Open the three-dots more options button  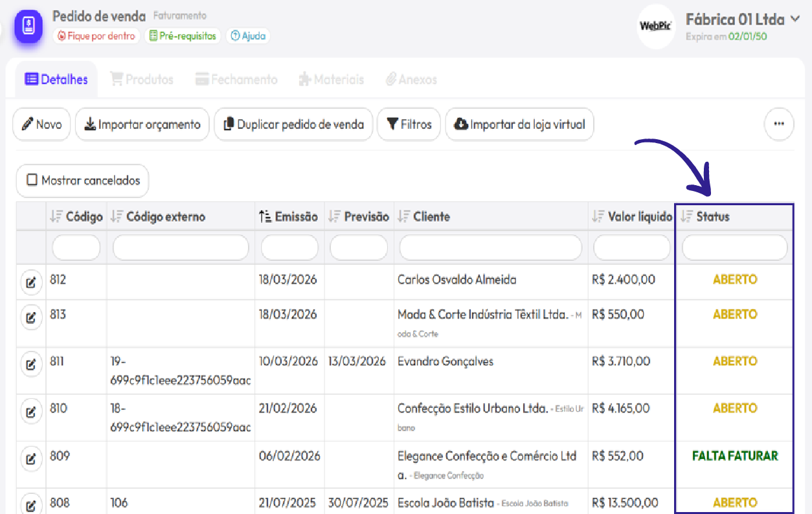tap(779, 124)
